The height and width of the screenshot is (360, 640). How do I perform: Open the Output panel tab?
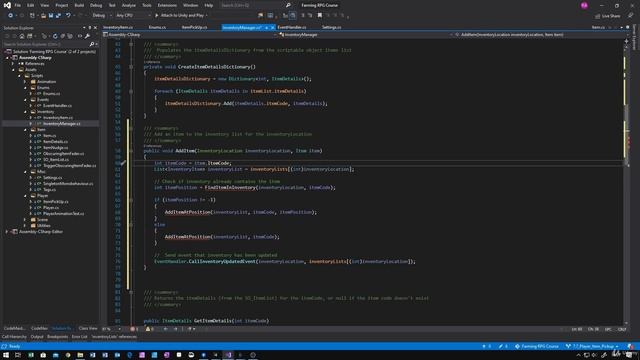point(37,337)
